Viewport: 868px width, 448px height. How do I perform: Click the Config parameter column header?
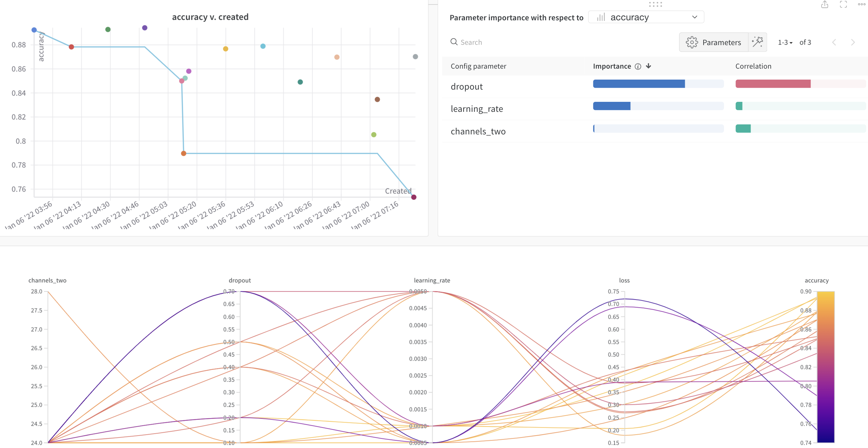pos(478,66)
